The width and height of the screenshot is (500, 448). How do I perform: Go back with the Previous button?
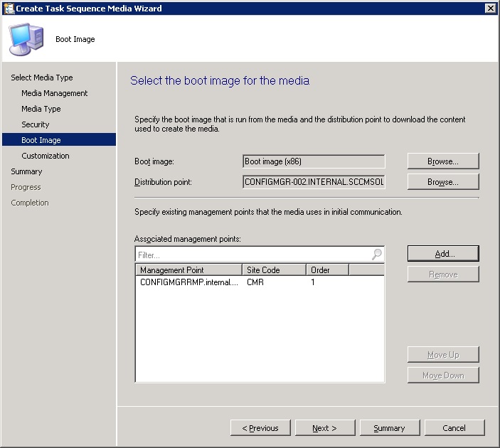click(260, 428)
